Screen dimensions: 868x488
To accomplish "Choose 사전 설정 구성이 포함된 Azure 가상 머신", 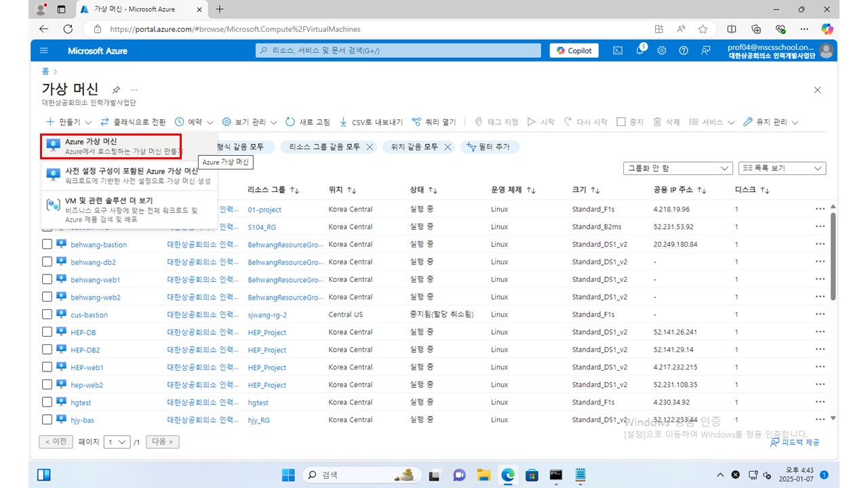I will (x=130, y=176).
